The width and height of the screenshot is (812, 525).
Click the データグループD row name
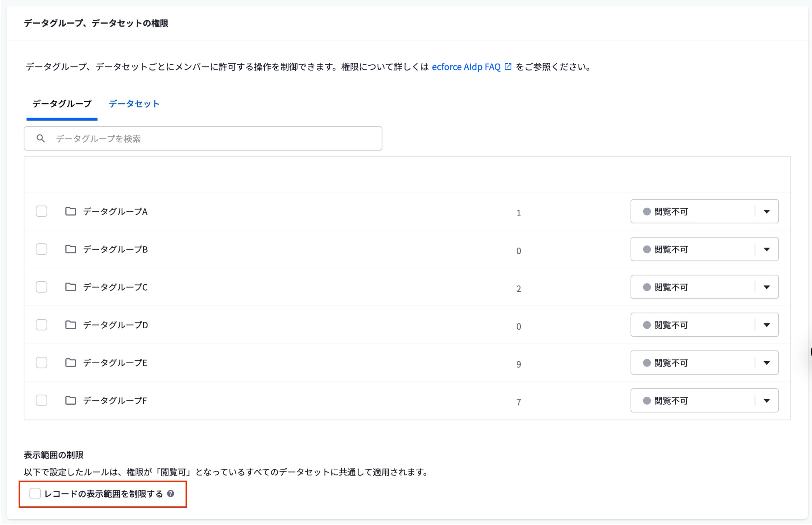click(x=115, y=325)
